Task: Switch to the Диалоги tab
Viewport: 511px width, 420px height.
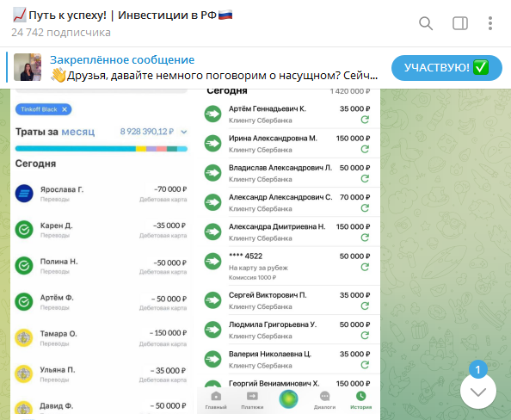Action: [x=324, y=400]
